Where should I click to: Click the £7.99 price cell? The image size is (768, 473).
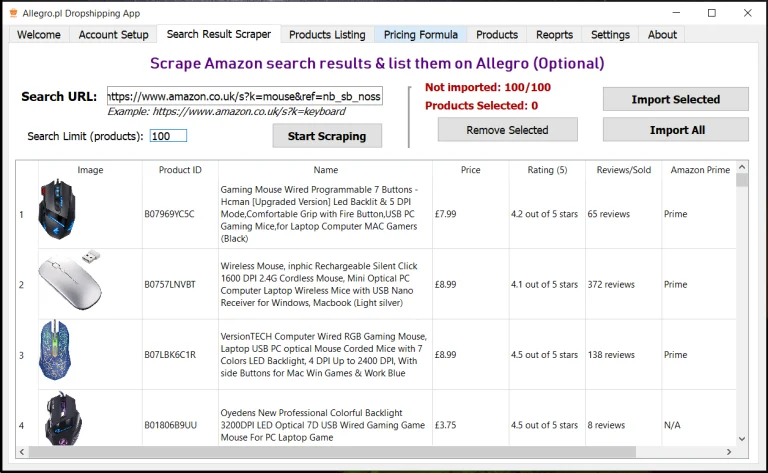point(470,214)
